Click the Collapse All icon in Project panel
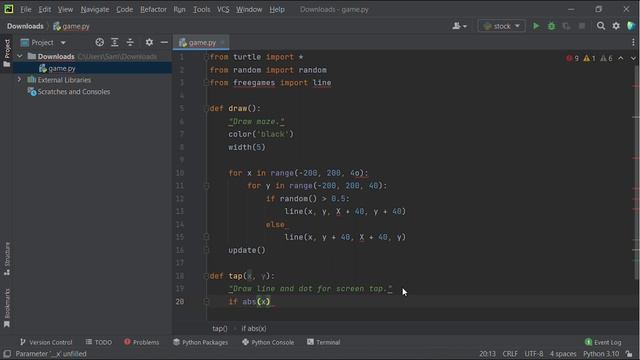Screen dimensions: 640x360 click(x=130, y=42)
